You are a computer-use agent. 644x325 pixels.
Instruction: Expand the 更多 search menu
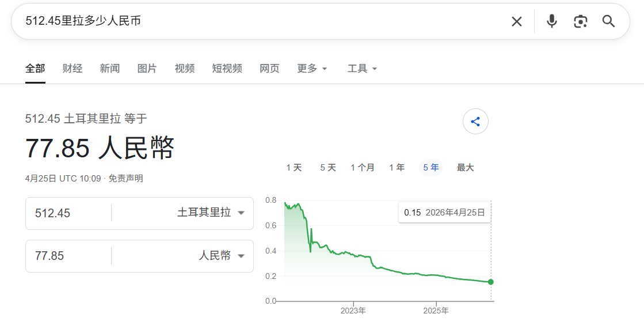point(312,69)
